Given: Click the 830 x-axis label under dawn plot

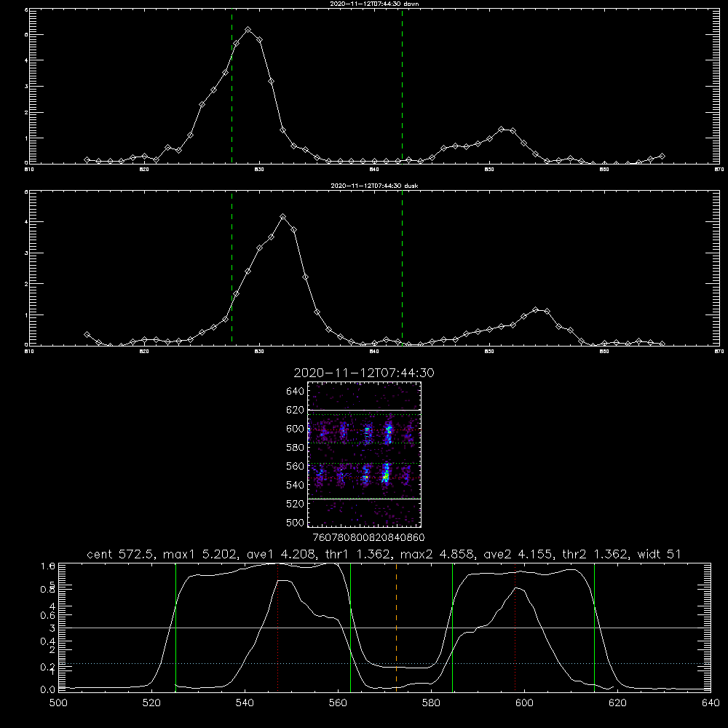Looking at the screenshot, I should pyautogui.click(x=259, y=170).
